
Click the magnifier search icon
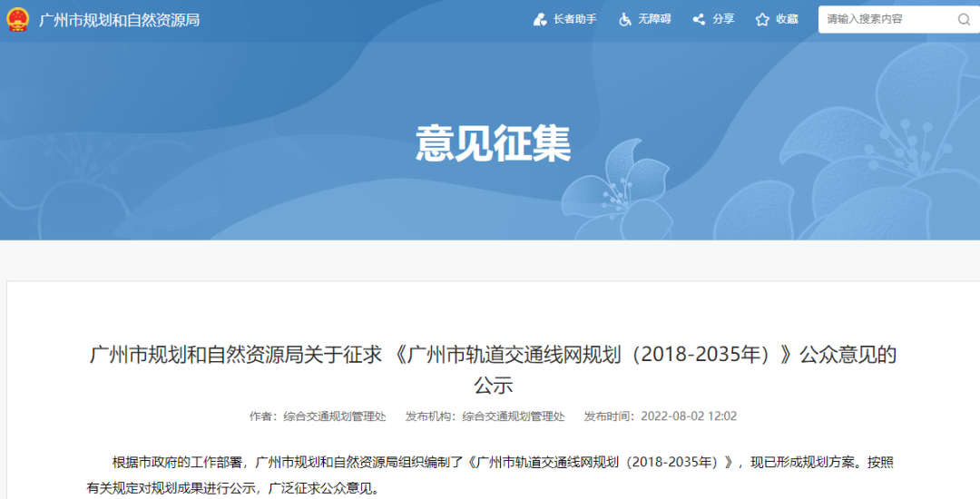[x=964, y=19]
